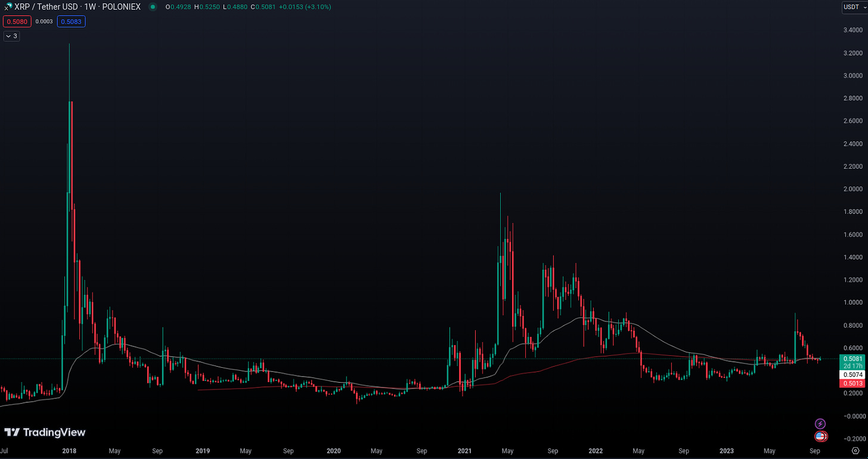Click the open value O0.4928
Viewport: 868px width, 459px height.
tap(178, 7)
